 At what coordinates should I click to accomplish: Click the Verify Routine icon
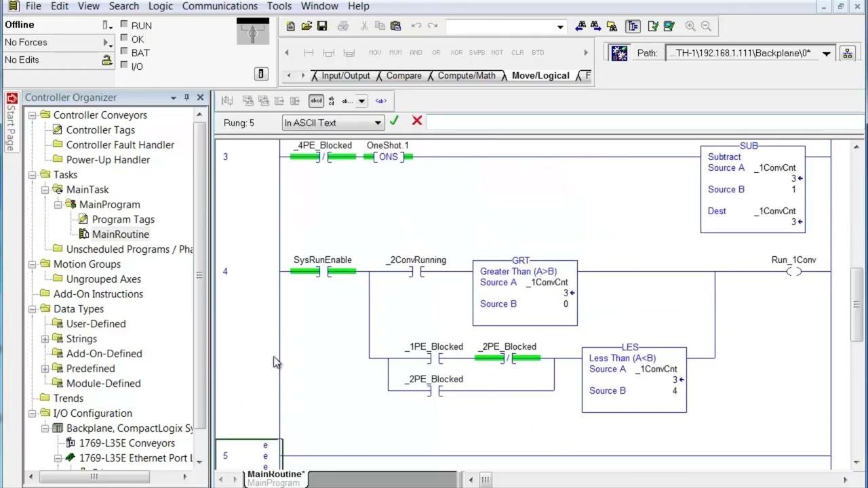(x=653, y=26)
